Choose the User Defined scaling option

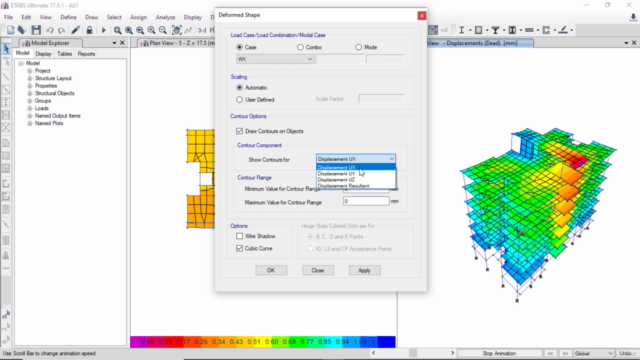click(240, 100)
